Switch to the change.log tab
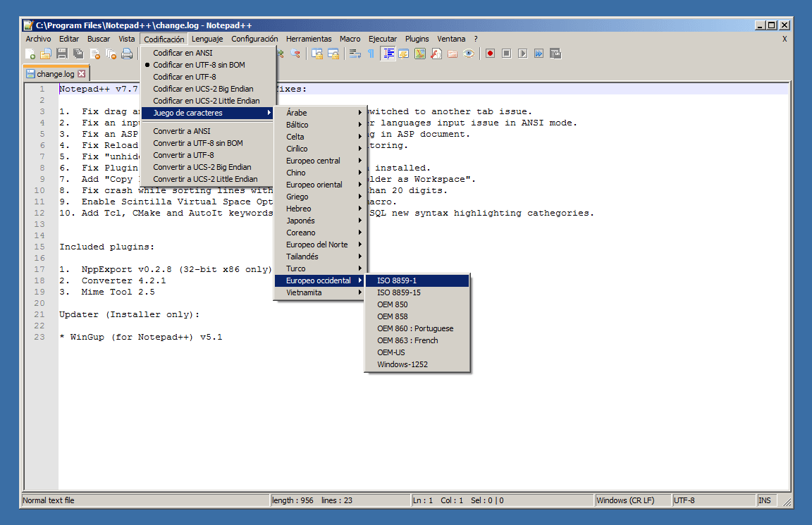Screen dimensions: 812x525 [x=56, y=73]
